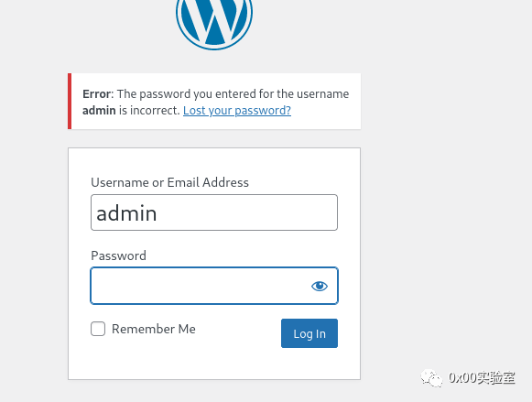Click the "is incorrect." text in notice
The image size is (532, 402).
(149, 111)
